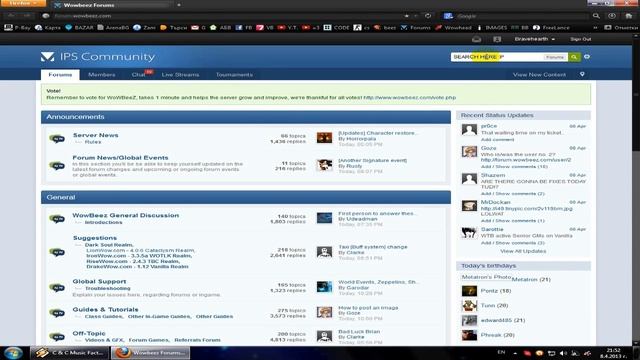Click the bookmark star in address bar

[x=407, y=16]
